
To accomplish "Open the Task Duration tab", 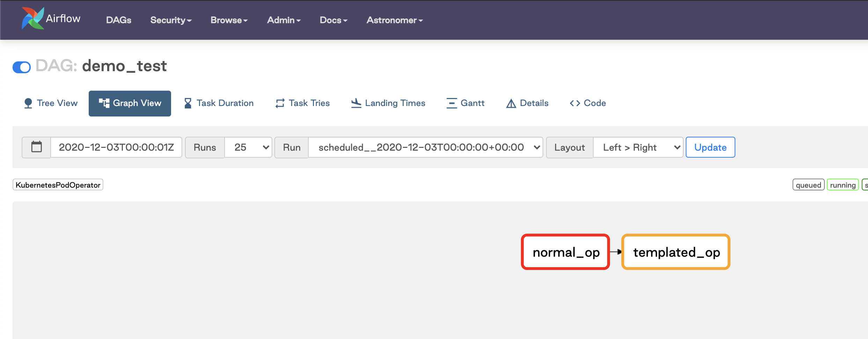I will 219,103.
